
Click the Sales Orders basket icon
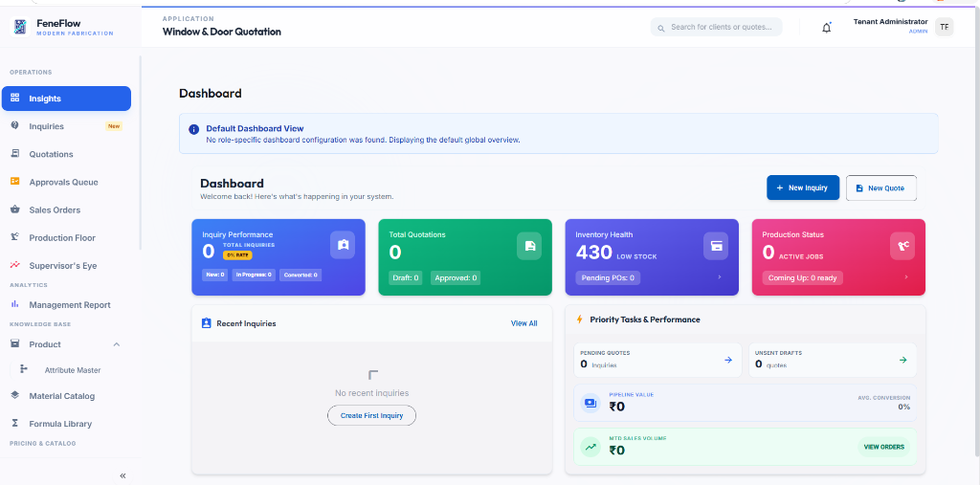pyautogui.click(x=15, y=209)
